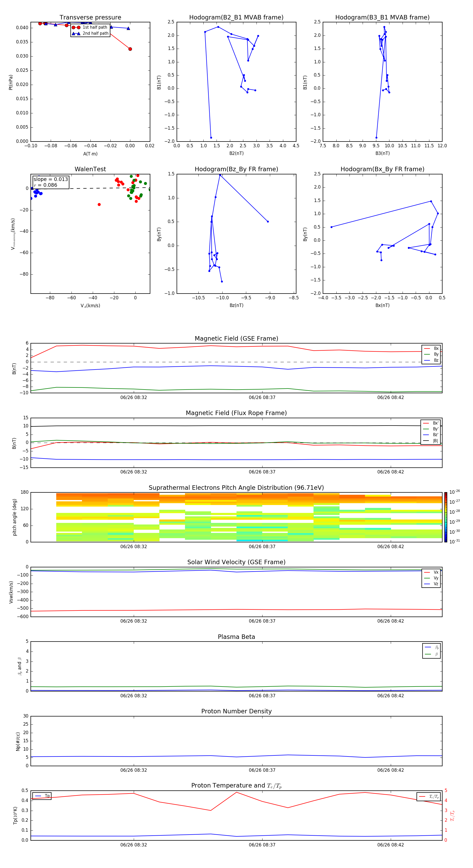This screenshot has width=473, height=868.
Task: Click the By legend entry in GSE magnetic field
Action: (x=431, y=354)
